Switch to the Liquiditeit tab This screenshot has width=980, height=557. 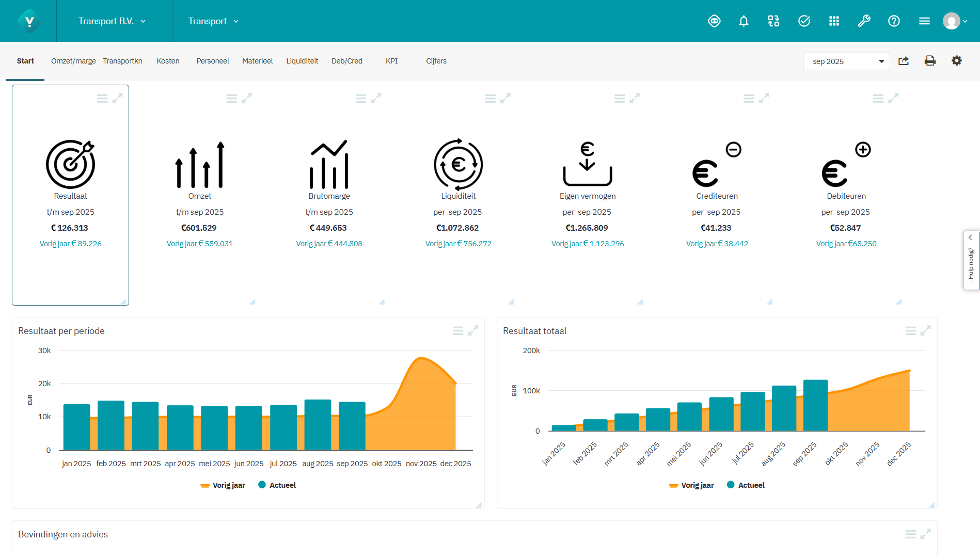[302, 61]
